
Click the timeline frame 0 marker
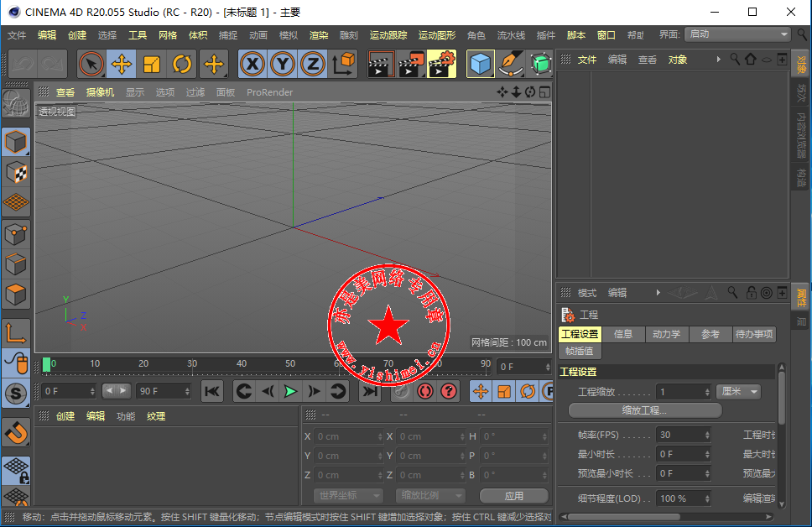47,365
